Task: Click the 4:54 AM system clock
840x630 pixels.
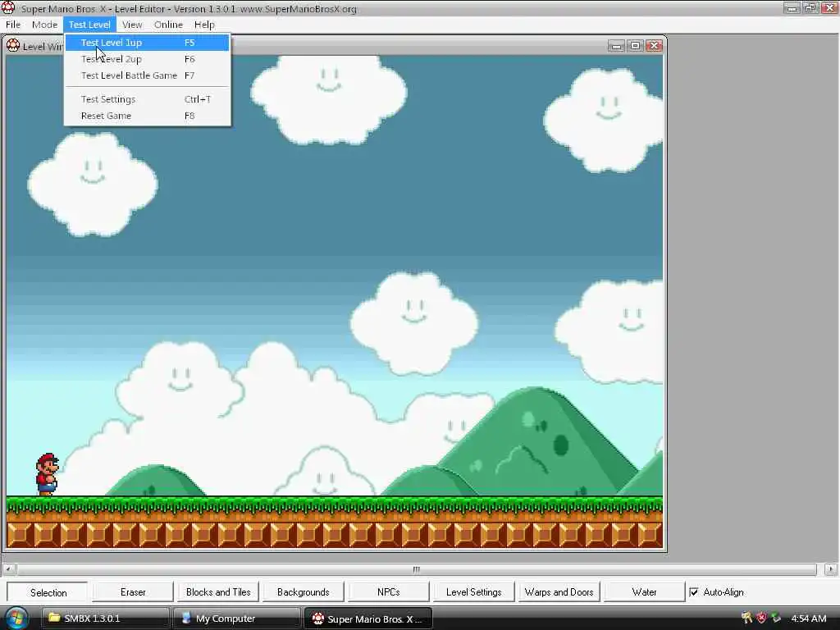Action: coord(808,619)
